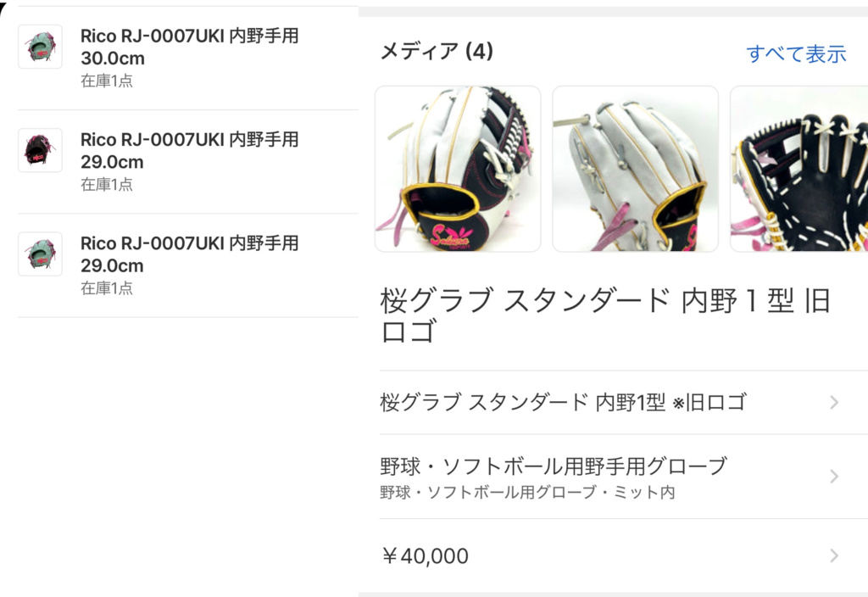Screen dimensions: 868x597
Task: Select second Rico RJ-0007UKI 29.0cm item
Action: pos(188,161)
